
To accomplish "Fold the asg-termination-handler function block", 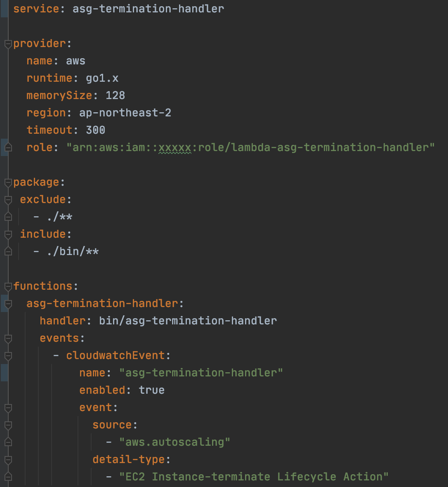I will tap(8, 305).
